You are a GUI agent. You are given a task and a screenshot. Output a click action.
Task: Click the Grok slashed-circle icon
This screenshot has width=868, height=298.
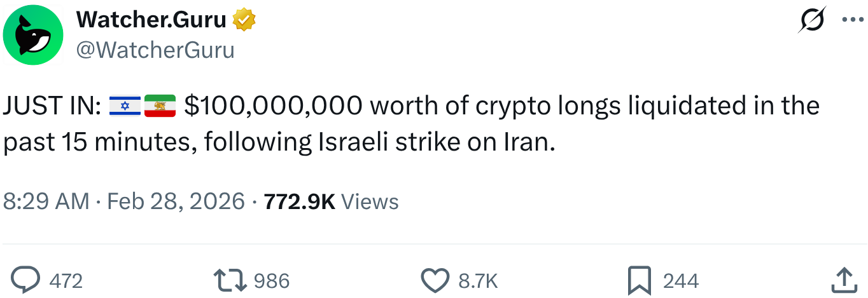813,20
